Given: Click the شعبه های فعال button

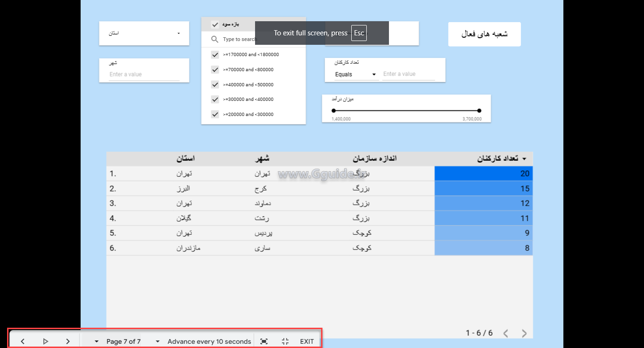Looking at the screenshot, I should click(484, 34).
